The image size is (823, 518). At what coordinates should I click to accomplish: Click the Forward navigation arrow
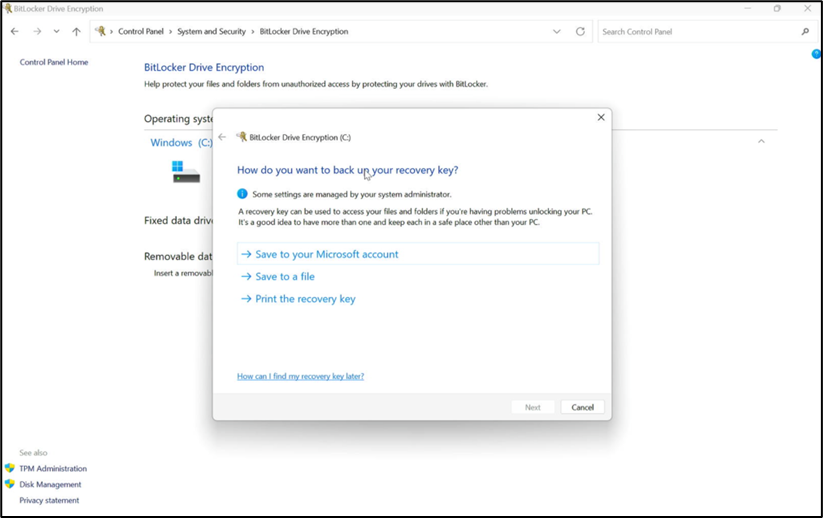[37, 31]
